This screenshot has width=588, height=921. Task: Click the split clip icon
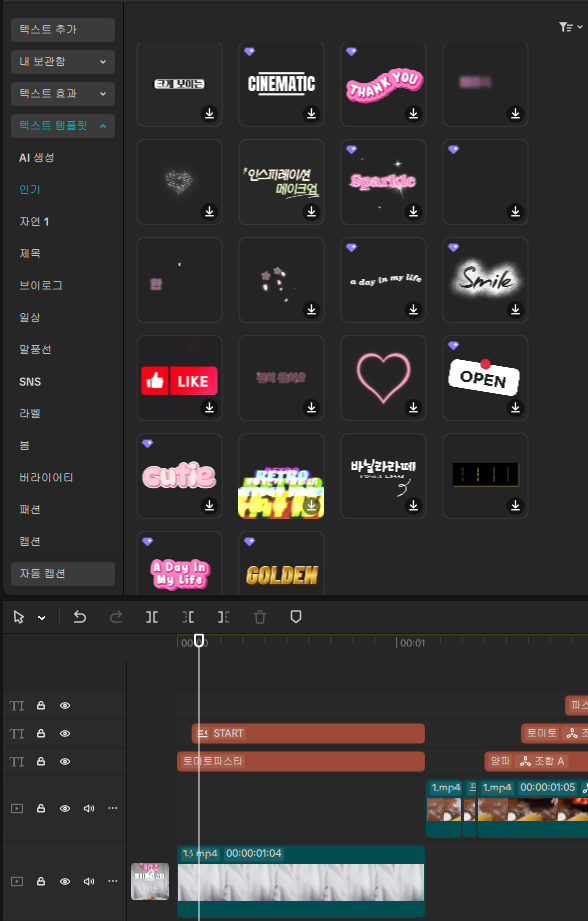pos(152,617)
